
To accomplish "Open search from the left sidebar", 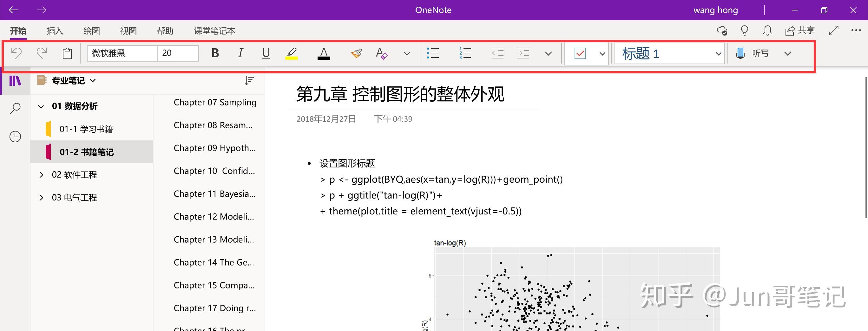I will tap(15, 109).
